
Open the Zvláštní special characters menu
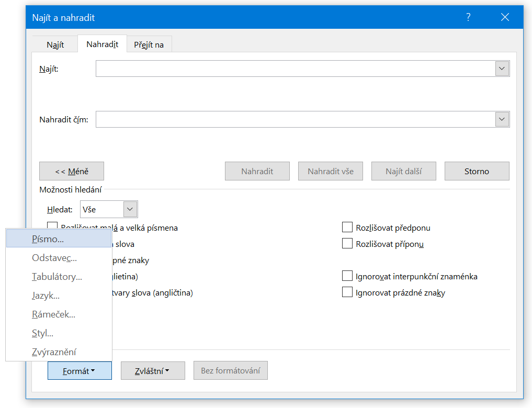pyautogui.click(x=153, y=371)
